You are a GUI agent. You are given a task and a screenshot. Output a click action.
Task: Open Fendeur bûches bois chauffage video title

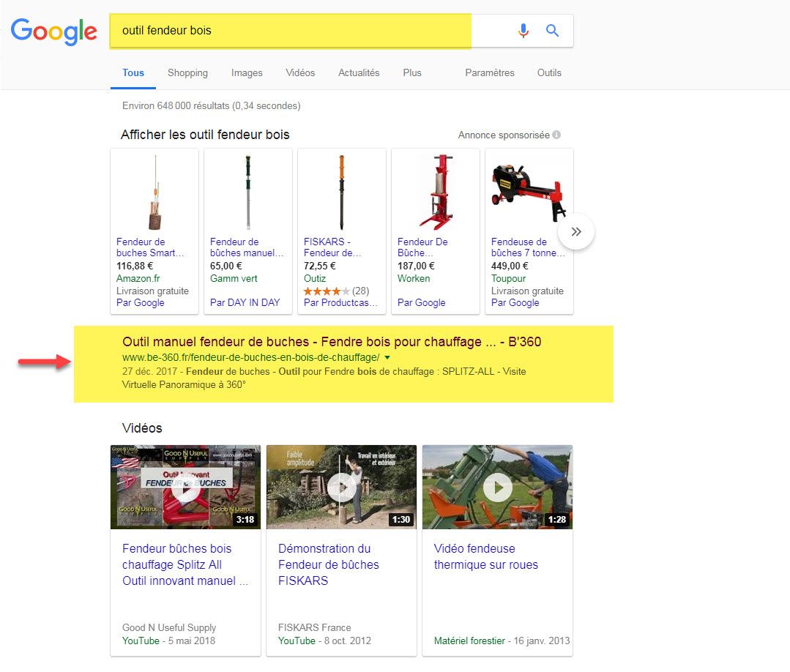pyautogui.click(x=185, y=564)
